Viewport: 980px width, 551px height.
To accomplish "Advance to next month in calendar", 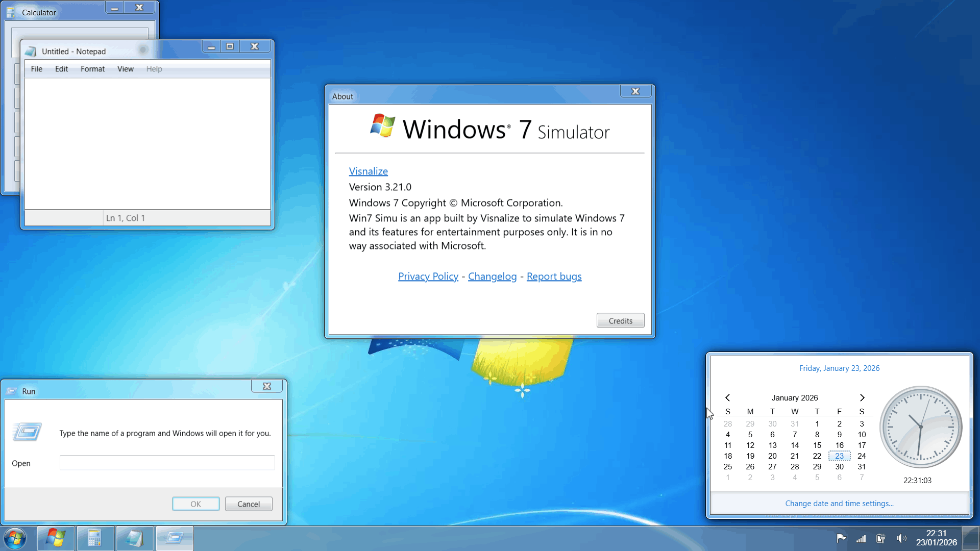I will pyautogui.click(x=862, y=397).
